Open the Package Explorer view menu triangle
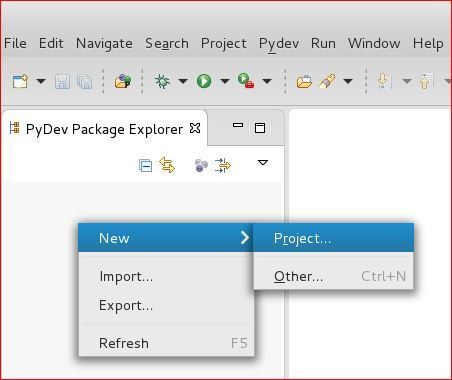Image resolution: width=452 pixels, height=380 pixels. (x=263, y=163)
